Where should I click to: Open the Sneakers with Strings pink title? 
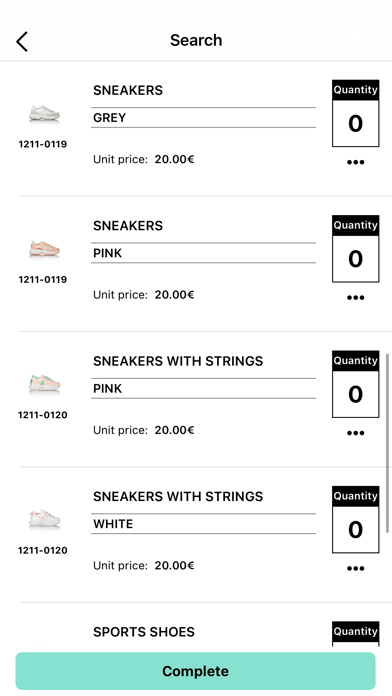coord(178,361)
